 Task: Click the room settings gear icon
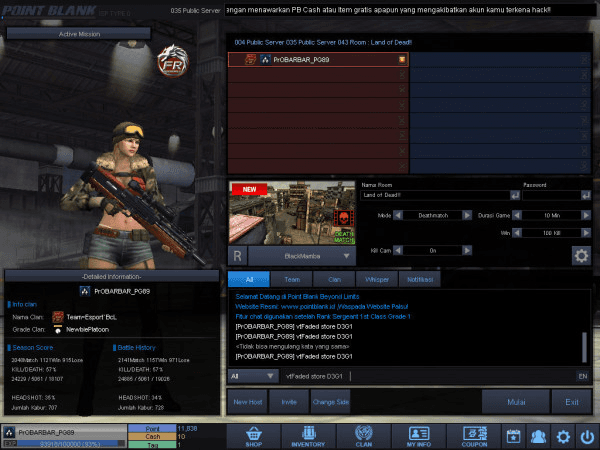click(x=580, y=255)
